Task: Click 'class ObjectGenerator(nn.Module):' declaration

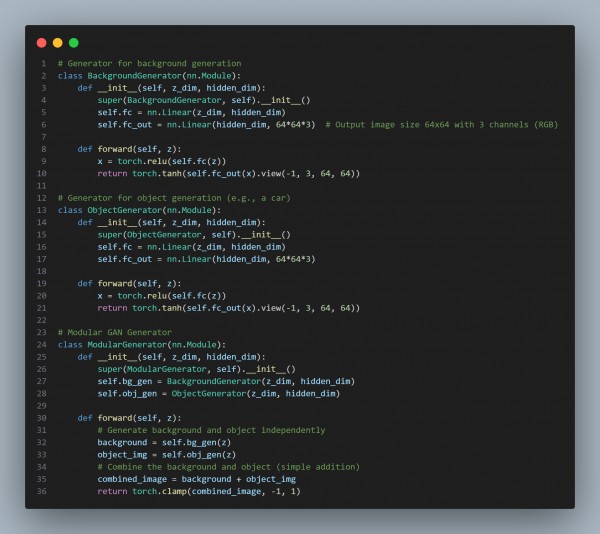Action: (x=139, y=210)
